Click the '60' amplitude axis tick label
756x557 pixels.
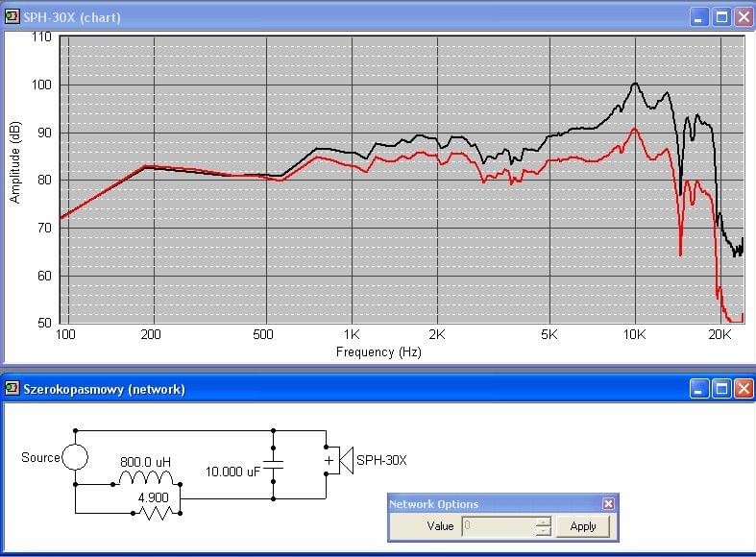(x=44, y=276)
